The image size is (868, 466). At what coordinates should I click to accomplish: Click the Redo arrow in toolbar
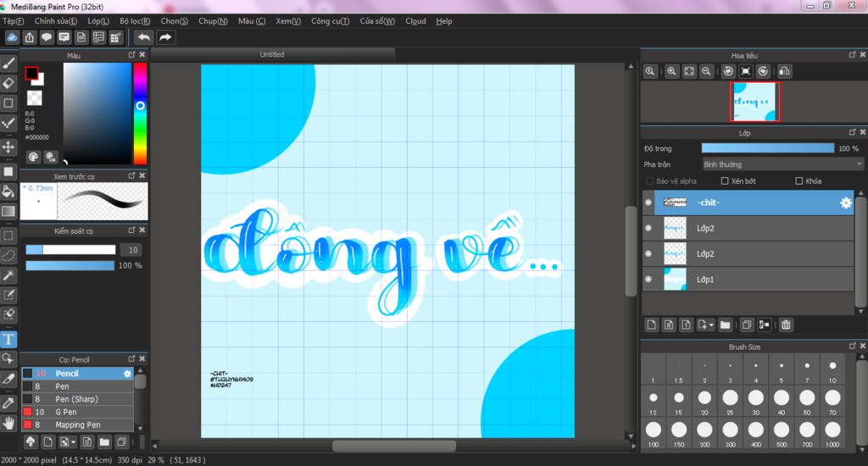coord(165,37)
